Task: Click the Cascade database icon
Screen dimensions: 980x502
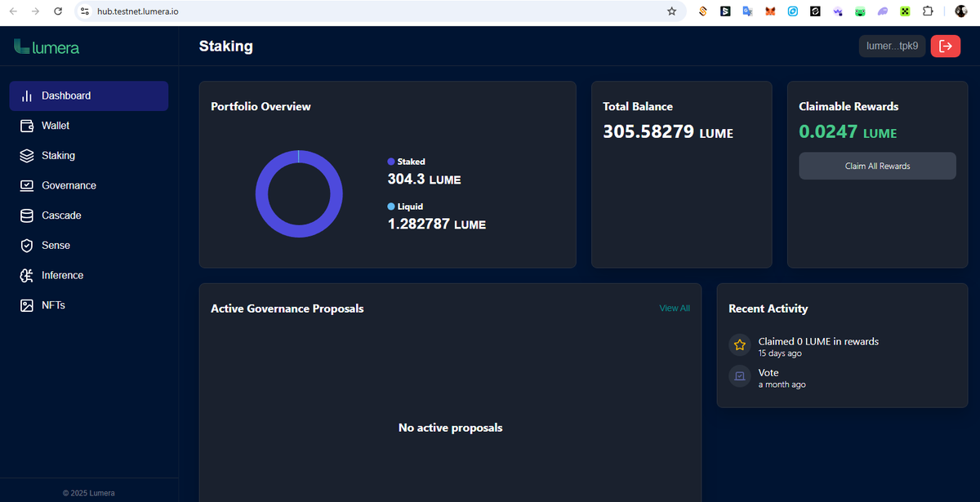Action: 27,215
